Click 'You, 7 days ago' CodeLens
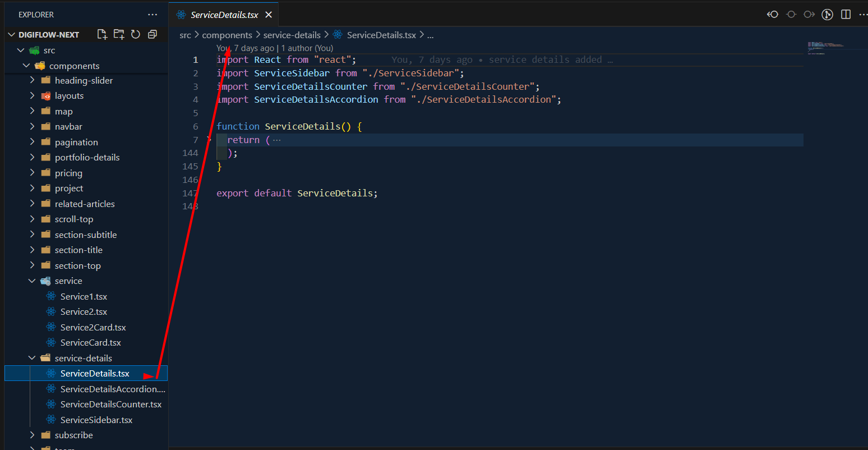 click(246, 48)
